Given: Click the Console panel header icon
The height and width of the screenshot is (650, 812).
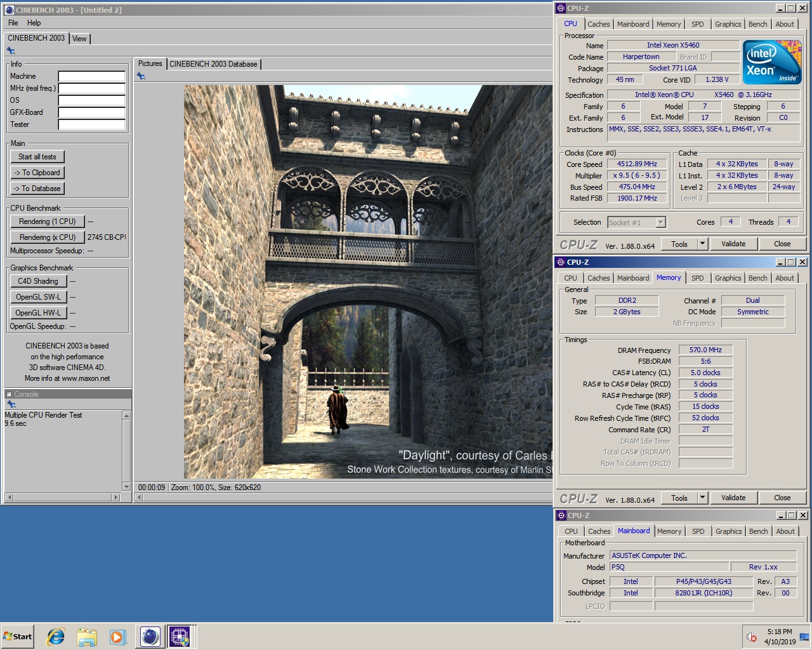Looking at the screenshot, I should point(9,394).
